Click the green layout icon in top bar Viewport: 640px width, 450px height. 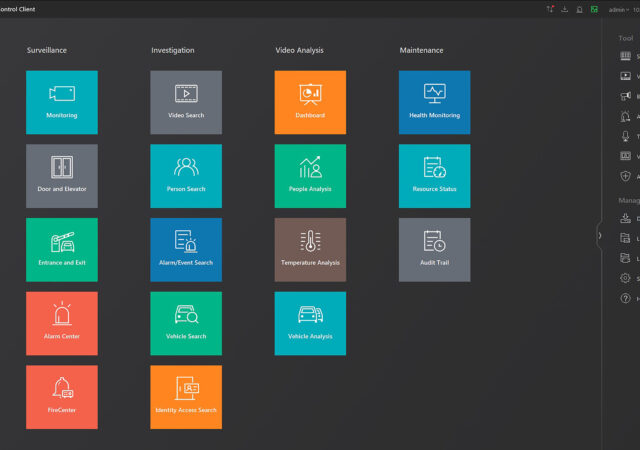[x=594, y=9]
